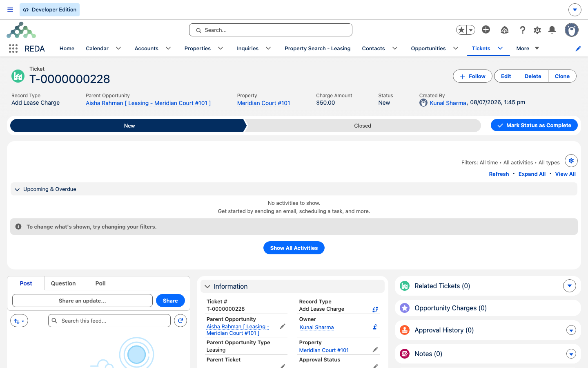Open the global actions plus icon

click(x=486, y=29)
